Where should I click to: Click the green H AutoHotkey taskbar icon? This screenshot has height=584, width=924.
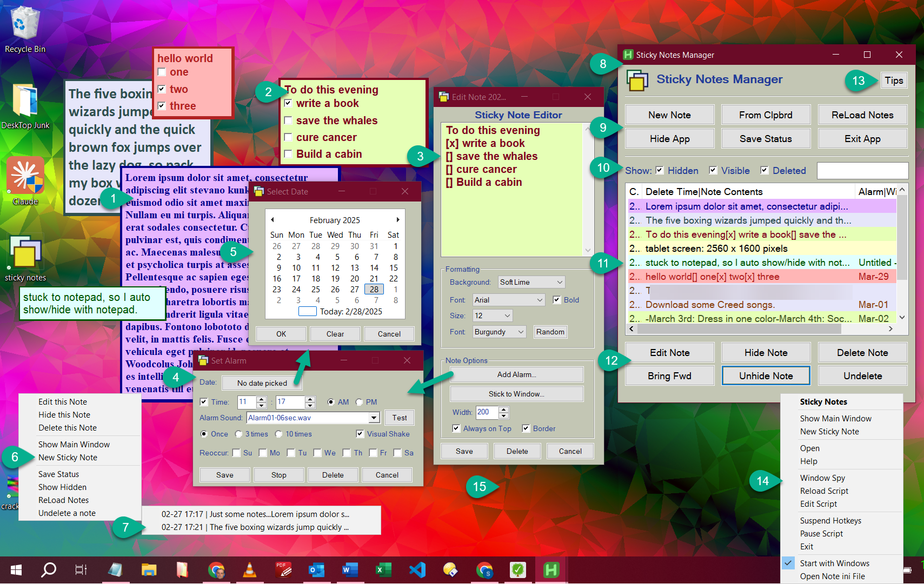click(x=551, y=569)
